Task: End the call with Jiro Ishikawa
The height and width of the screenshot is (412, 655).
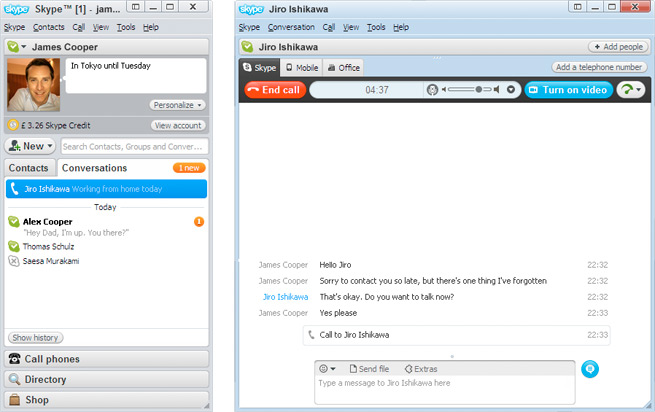Action: 275,89
